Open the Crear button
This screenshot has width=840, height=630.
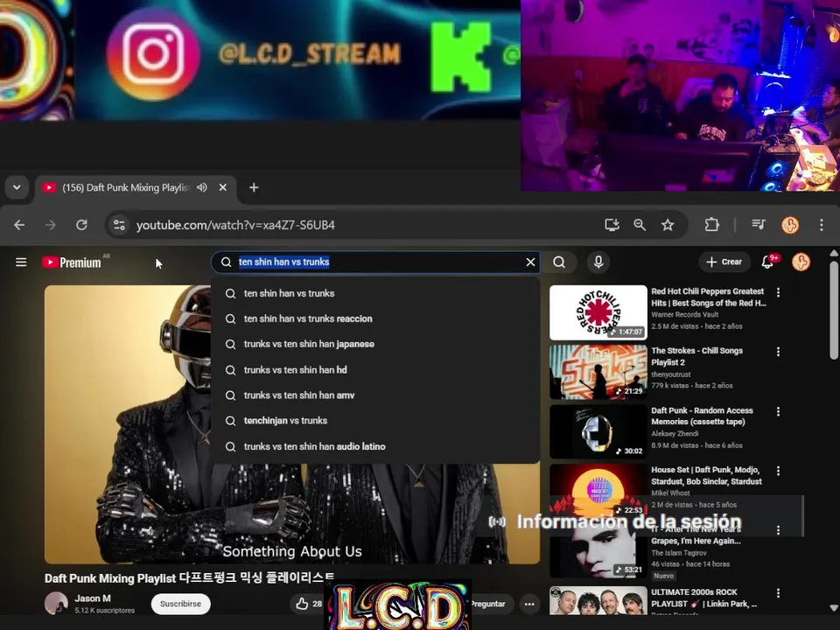click(724, 262)
